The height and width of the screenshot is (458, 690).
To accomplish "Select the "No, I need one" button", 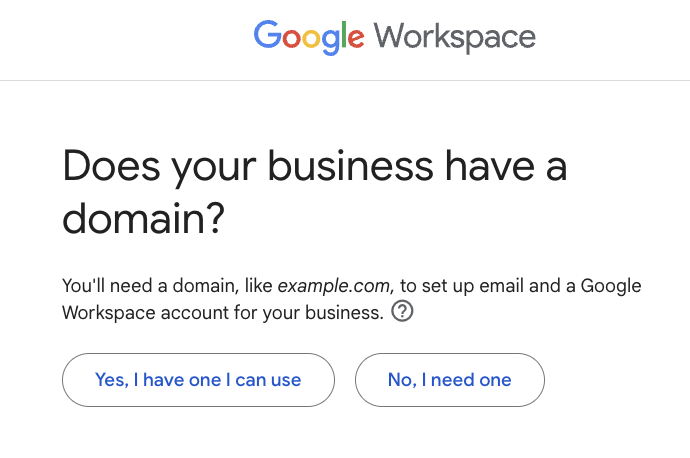I will pyautogui.click(x=449, y=380).
